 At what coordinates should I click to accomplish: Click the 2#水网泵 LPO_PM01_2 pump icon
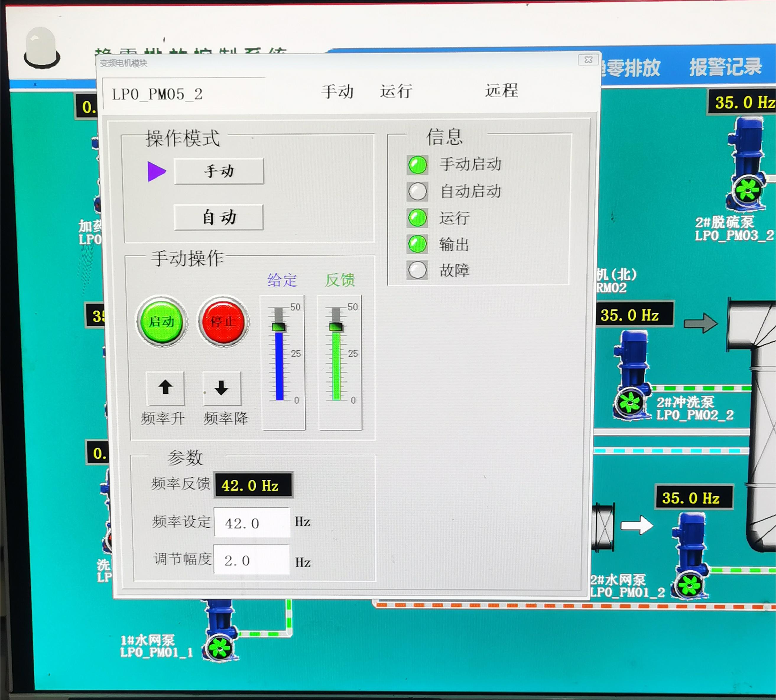pos(691,556)
